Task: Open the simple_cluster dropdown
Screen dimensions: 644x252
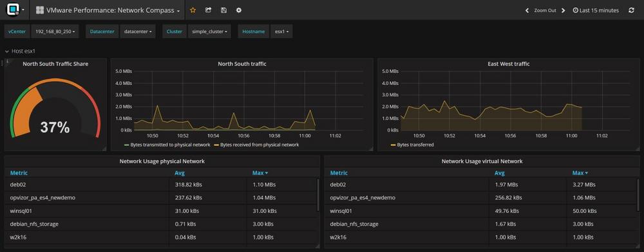Action: (x=209, y=32)
